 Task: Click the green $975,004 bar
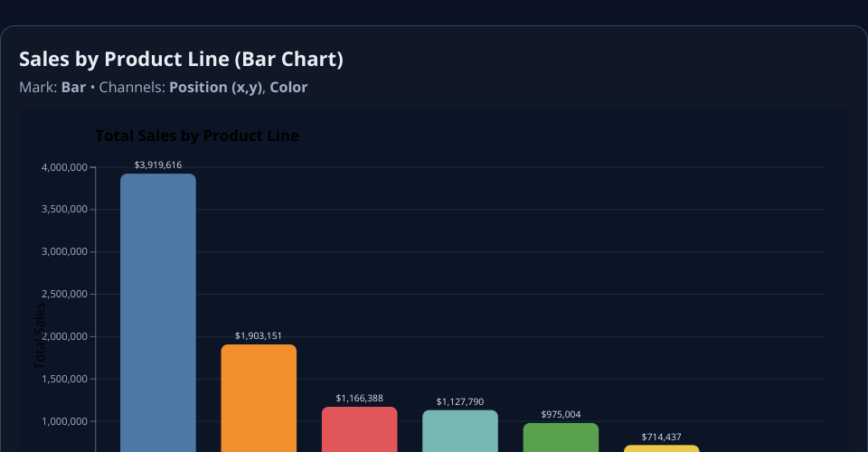561,438
